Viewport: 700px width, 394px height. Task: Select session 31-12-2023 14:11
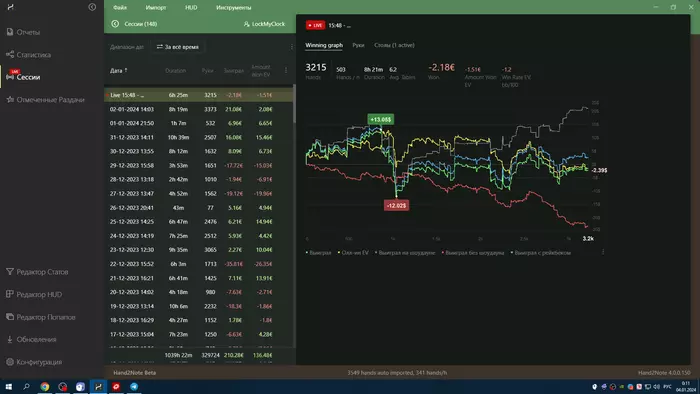pos(199,137)
